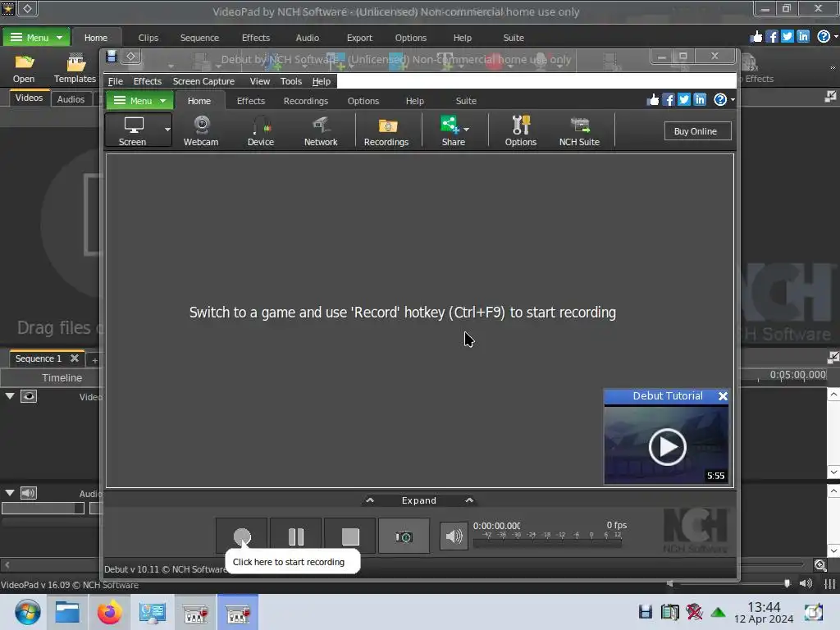Expand the Debut recording panel
This screenshot has width=840, height=630.
coord(419,500)
